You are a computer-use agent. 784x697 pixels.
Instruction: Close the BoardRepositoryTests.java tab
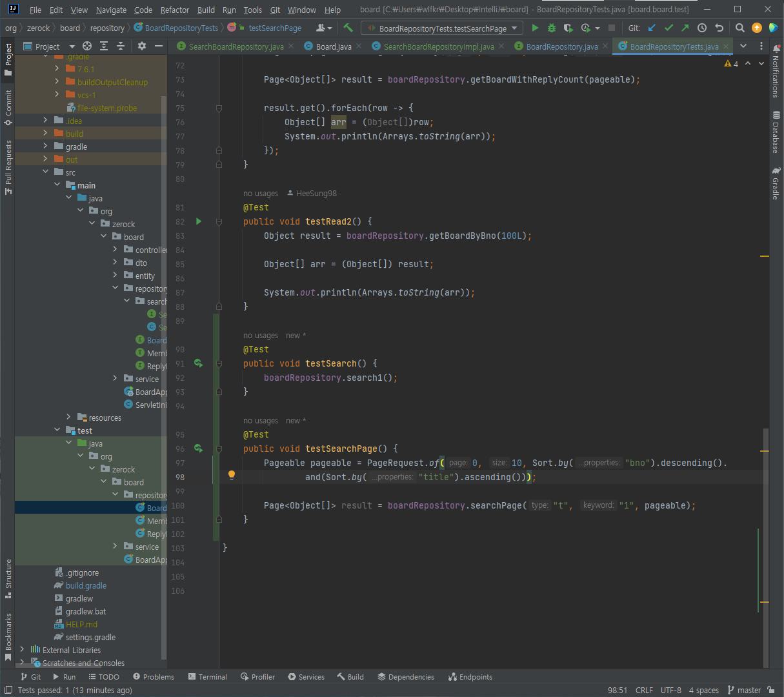point(727,46)
